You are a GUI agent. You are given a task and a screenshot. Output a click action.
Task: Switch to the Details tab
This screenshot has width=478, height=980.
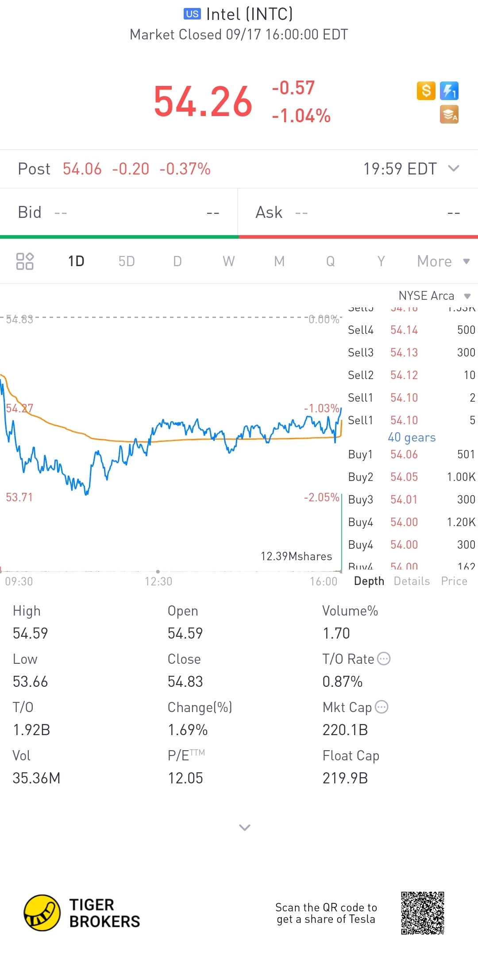coord(412,581)
